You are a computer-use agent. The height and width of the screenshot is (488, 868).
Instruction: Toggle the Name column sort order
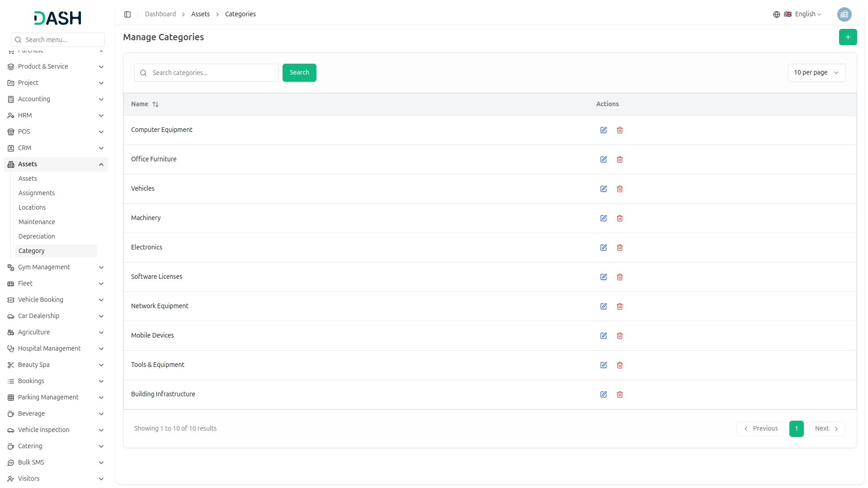(156, 104)
